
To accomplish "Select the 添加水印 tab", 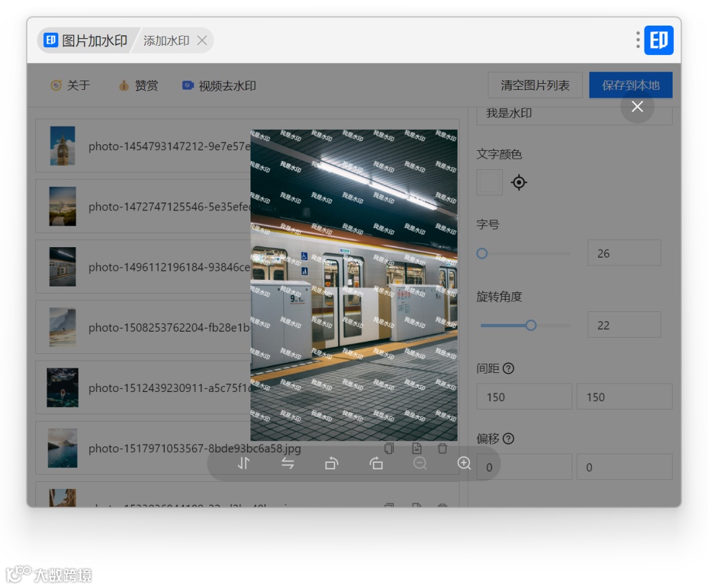I will click(x=166, y=41).
